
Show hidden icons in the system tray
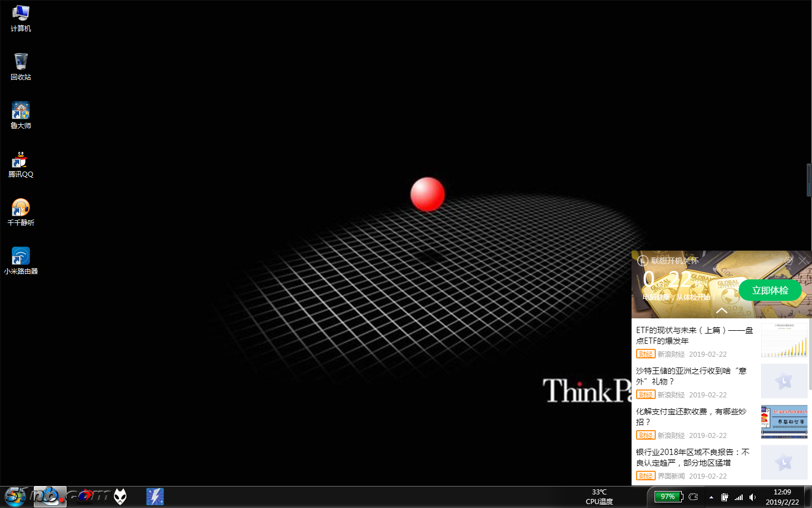coord(712,497)
